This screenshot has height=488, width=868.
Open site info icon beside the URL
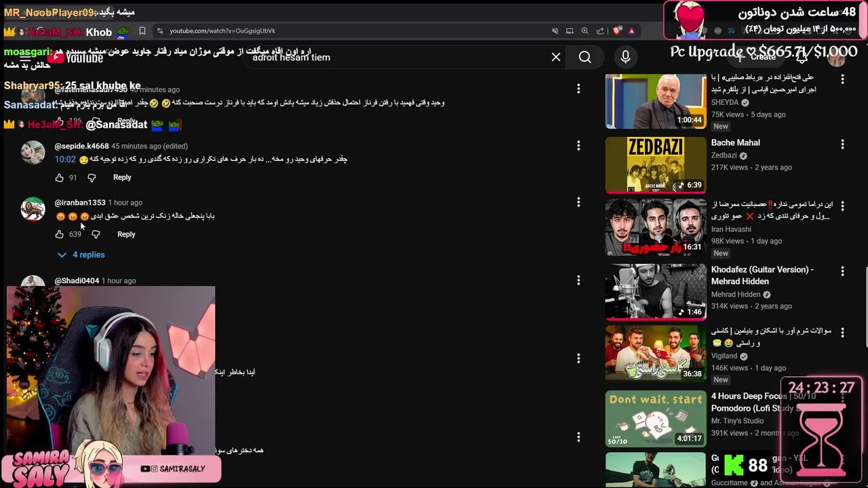(159, 30)
